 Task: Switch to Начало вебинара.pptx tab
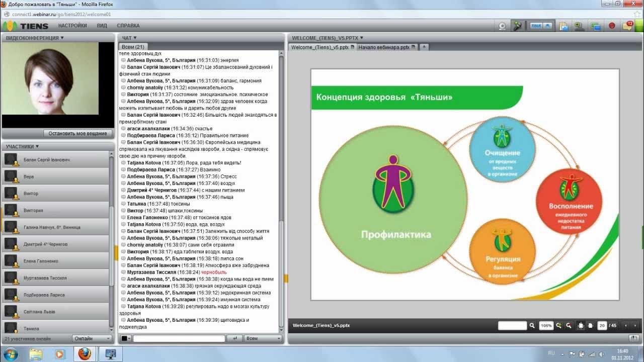click(x=387, y=47)
